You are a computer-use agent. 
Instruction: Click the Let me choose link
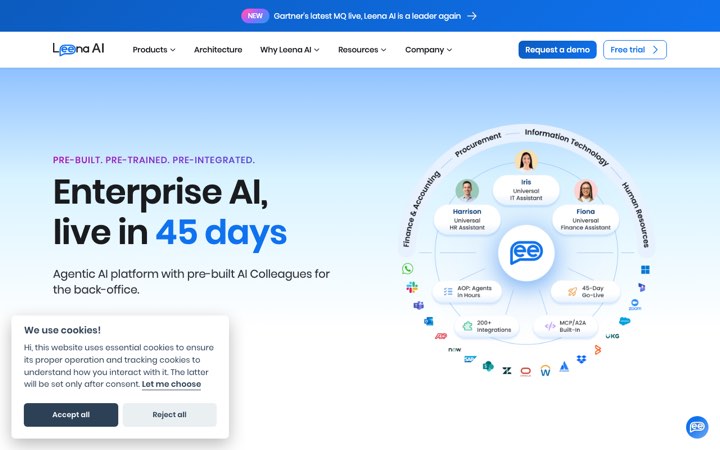click(171, 384)
